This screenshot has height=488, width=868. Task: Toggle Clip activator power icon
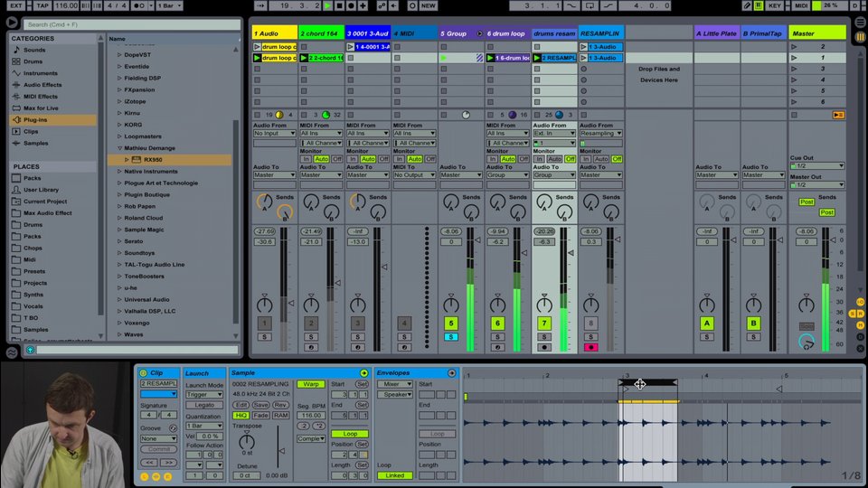tap(144, 373)
